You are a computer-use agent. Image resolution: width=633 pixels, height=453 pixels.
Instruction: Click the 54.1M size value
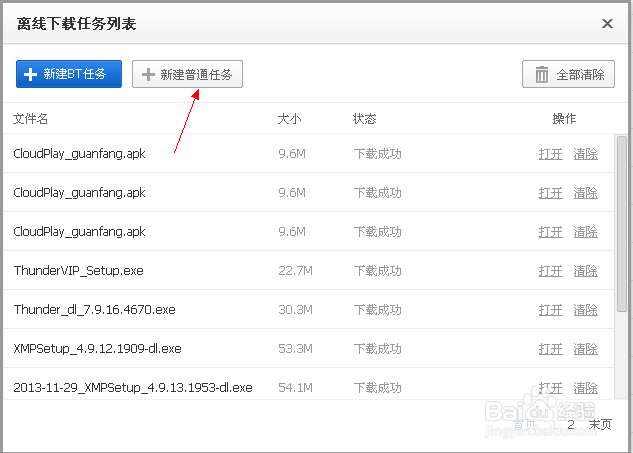(295, 388)
